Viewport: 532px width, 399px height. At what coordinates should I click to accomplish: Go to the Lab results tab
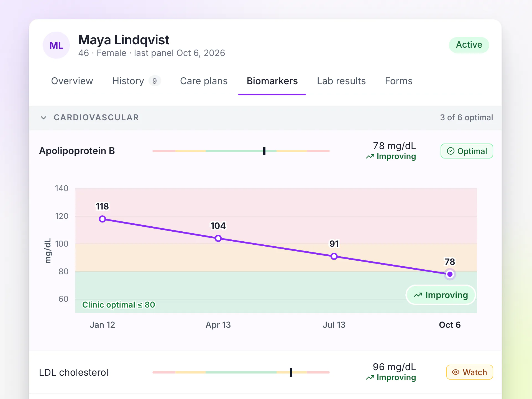pos(341,81)
